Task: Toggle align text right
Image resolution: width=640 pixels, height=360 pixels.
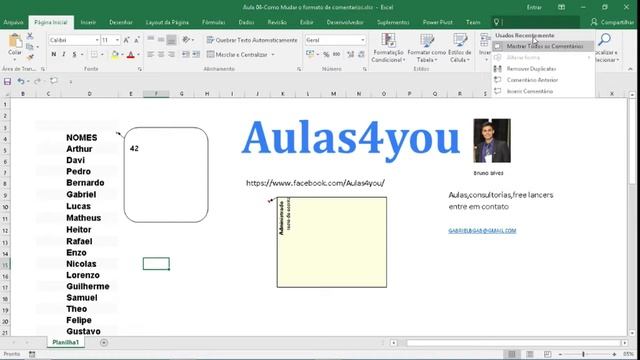Action: [x=171, y=54]
